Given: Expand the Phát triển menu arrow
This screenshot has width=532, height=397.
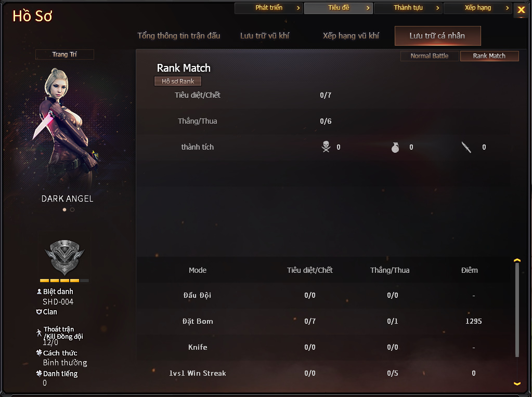Looking at the screenshot, I should (x=298, y=8).
